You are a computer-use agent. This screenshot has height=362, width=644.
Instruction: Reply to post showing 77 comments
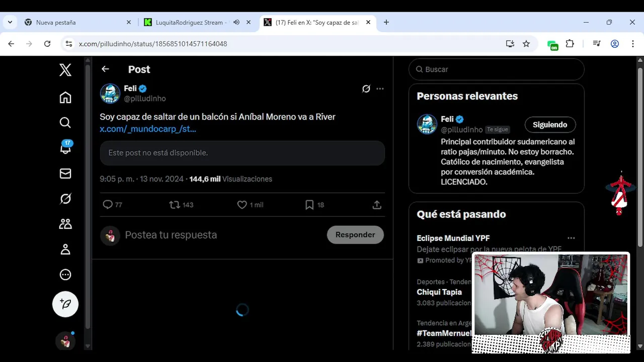point(112,205)
